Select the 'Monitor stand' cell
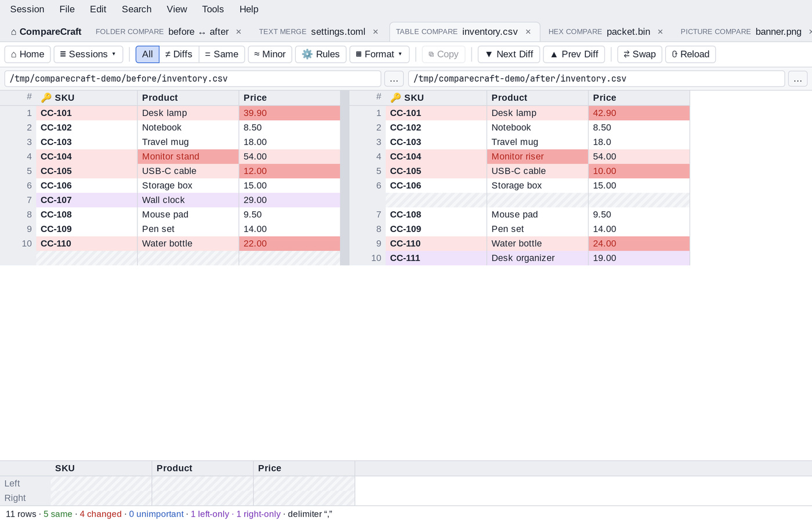 pyautogui.click(x=188, y=157)
